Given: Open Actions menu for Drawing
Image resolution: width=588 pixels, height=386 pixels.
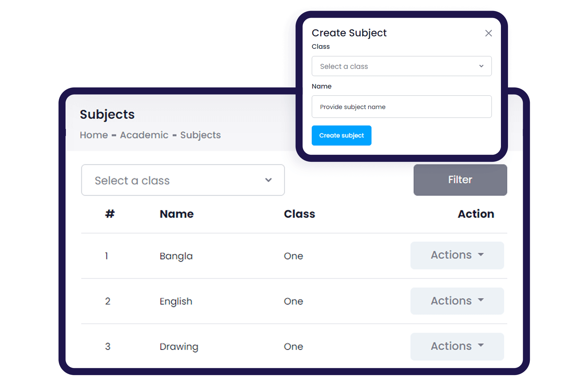Looking at the screenshot, I should coord(457,346).
